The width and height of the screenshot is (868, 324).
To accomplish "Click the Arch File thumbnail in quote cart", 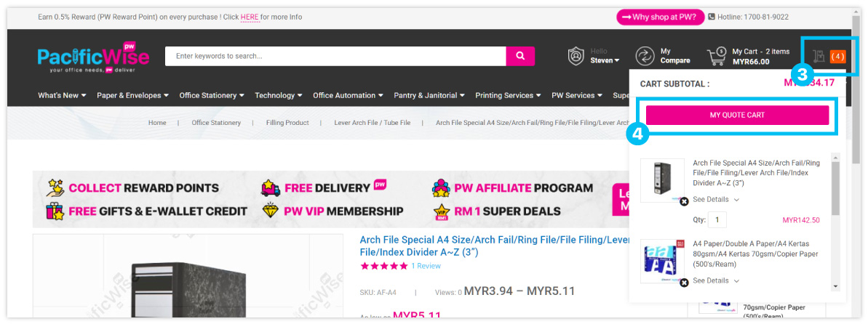I will (x=662, y=181).
